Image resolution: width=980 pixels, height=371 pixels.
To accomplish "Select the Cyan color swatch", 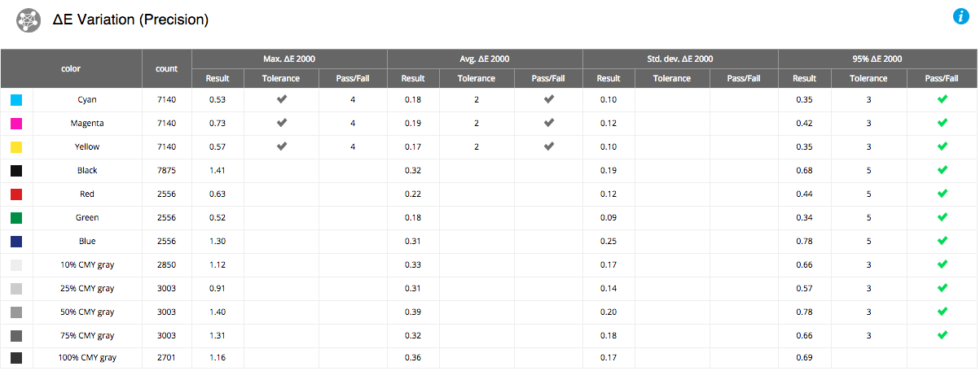I will point(16,100).
